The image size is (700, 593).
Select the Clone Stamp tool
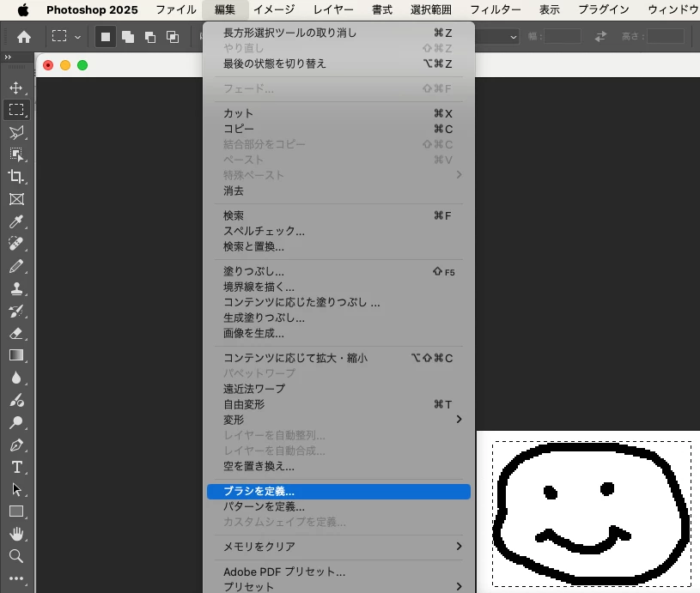pos(16,288)
